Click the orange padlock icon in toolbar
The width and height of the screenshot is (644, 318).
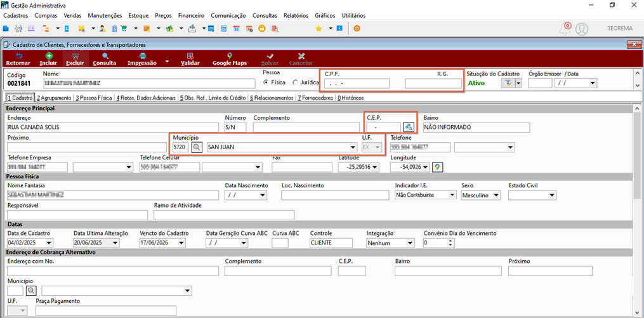pos(261,29)
